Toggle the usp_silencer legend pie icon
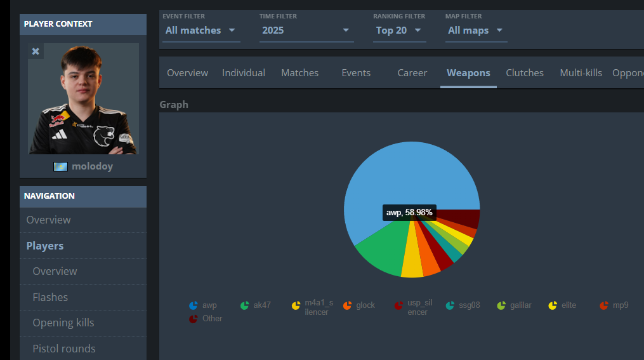 coord(399,305)
